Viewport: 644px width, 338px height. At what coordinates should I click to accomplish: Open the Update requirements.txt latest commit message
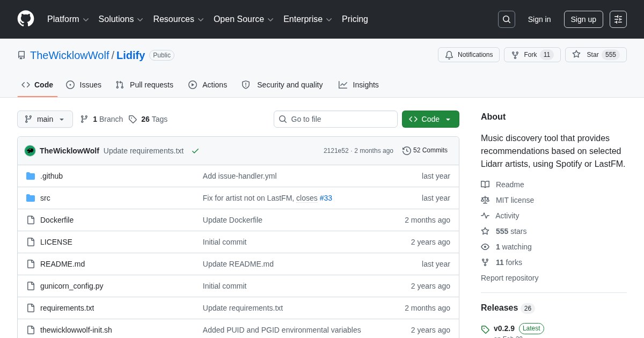[143, 151]
